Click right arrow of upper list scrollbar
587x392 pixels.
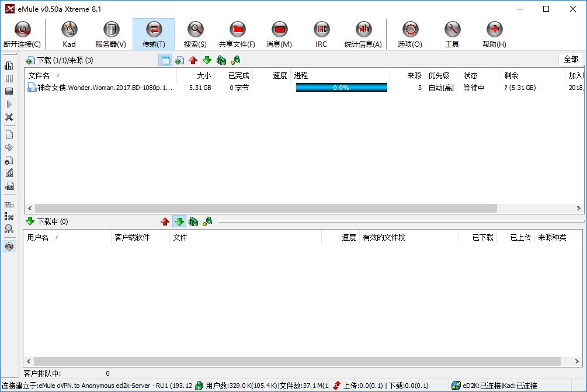coord(578,208)
